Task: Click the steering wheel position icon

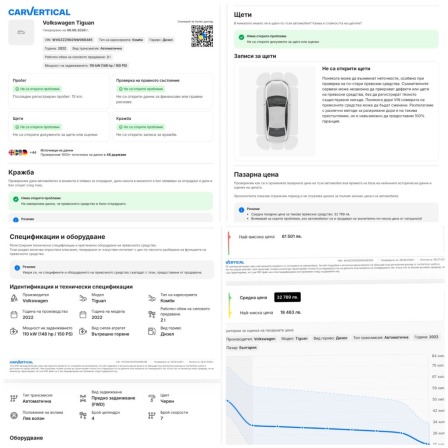Action: point(14,415)
